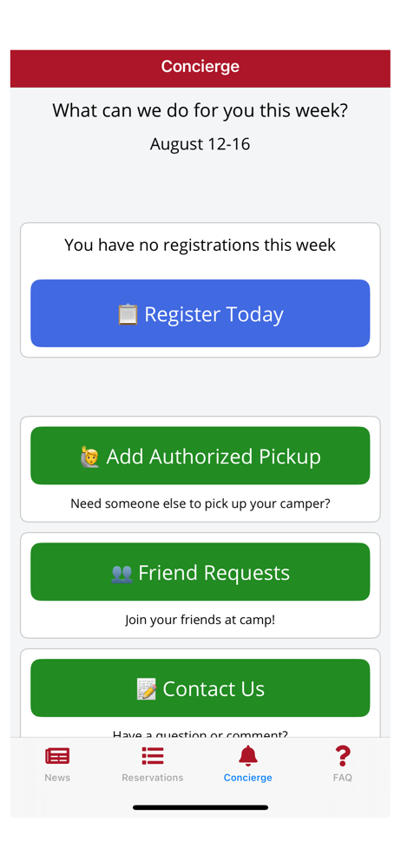Tap the person emoji on Add Authorized Pickup

coord(90,457)
